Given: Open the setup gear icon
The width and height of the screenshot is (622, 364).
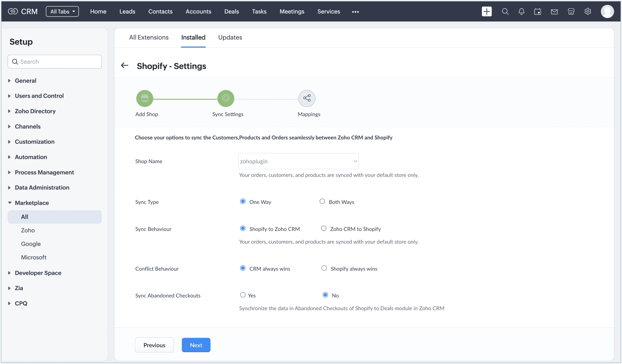Looking at the screenshot, I should pos(587,12).
